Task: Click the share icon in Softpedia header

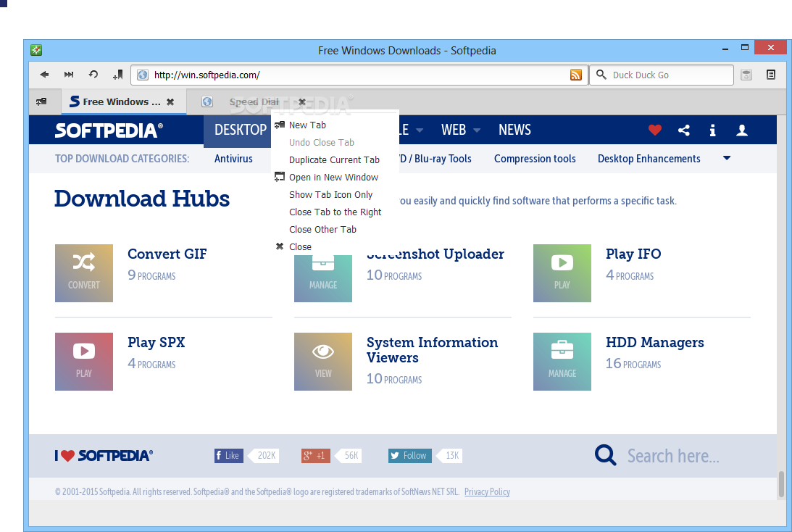Action: tap(684, 130)
